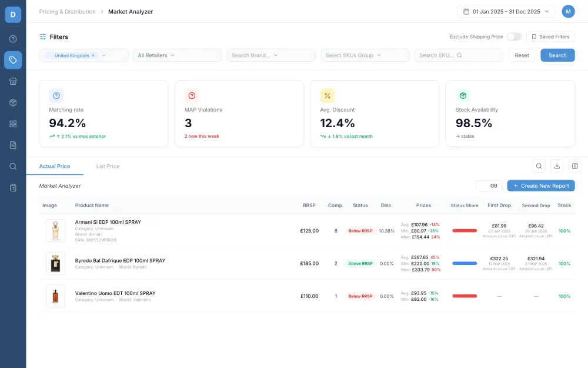Click the First Drop column header

[499, 205]
